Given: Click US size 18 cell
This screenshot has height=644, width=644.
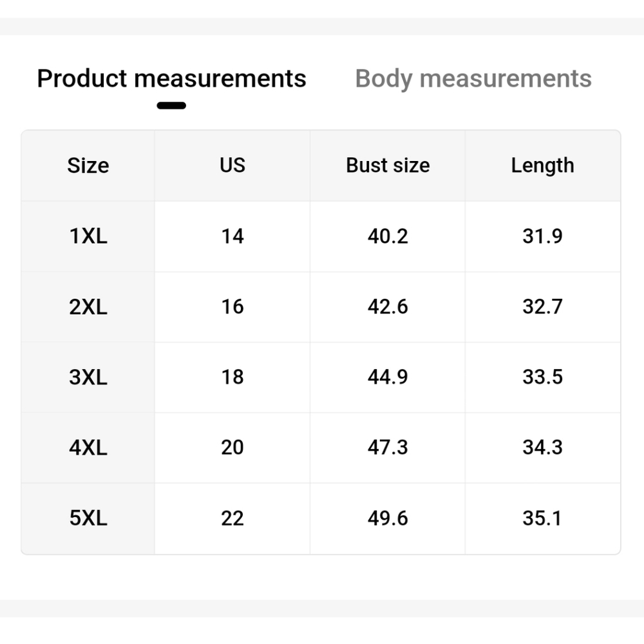Looking at the screenshot, I should 232,377.
